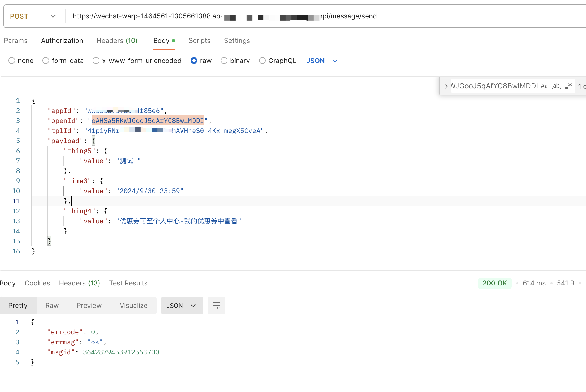Toggle Match Case in find bar
The image size is (586, 392).
click(x=544, y=86)
